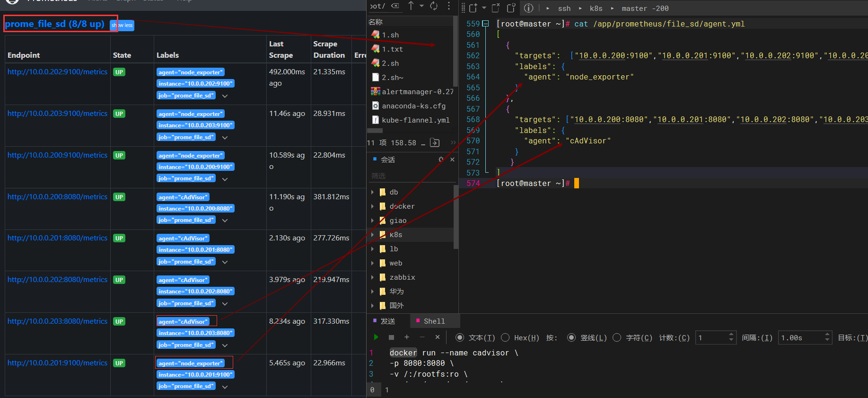Run the send script with green play
Screen dimensions: 868x398
pos(376,337)
